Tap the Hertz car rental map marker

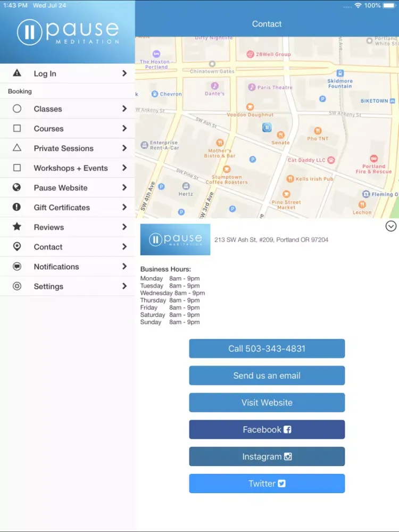point(186,186)
